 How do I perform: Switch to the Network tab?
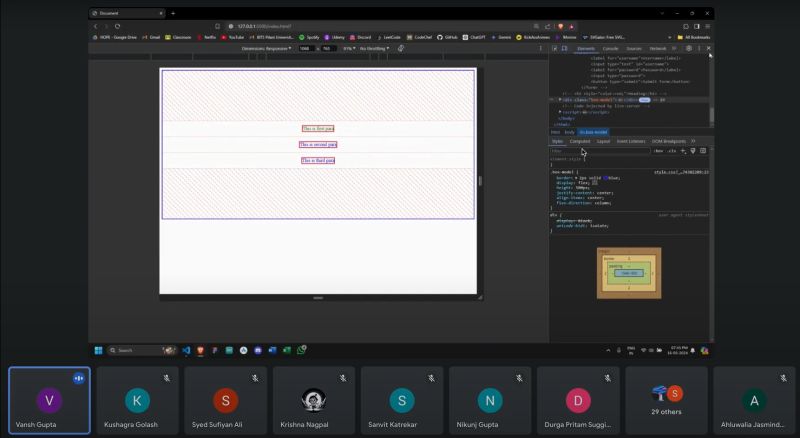(x=658, y=48)
